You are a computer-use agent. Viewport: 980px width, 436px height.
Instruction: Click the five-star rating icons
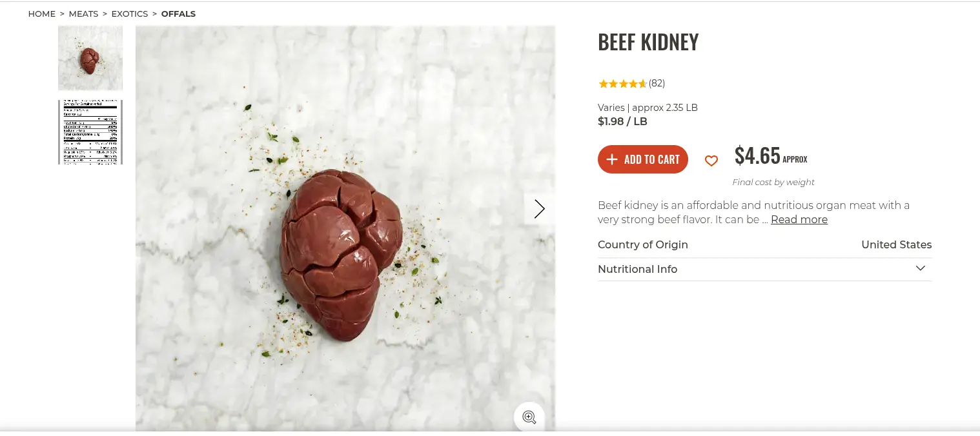[622, 83]
